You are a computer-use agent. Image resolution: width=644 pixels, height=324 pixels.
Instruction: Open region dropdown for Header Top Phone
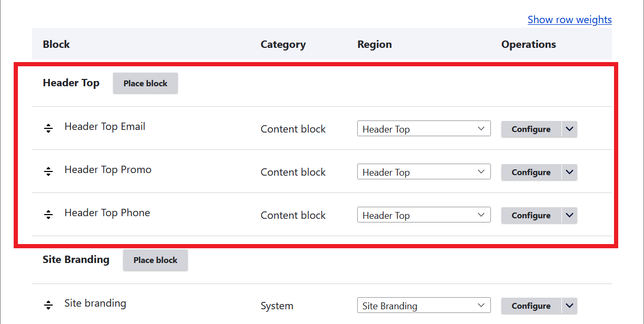pyautogui.click(x=424, y=215)
